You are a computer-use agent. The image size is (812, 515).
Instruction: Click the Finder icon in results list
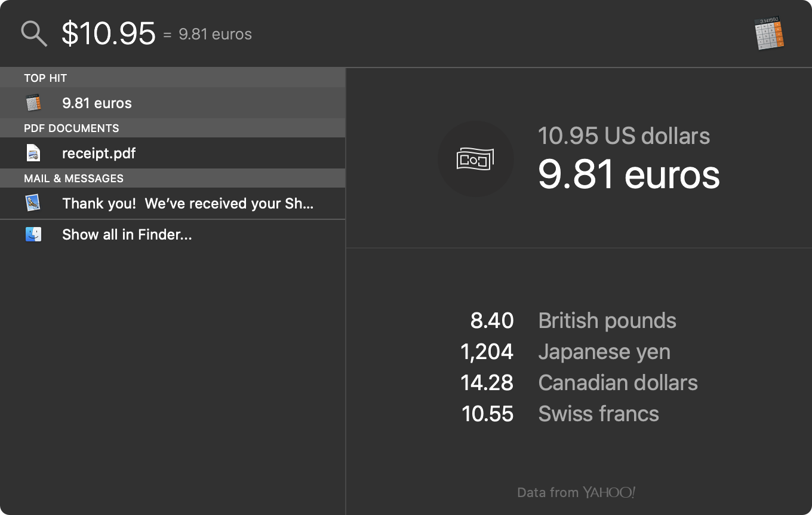33,234
